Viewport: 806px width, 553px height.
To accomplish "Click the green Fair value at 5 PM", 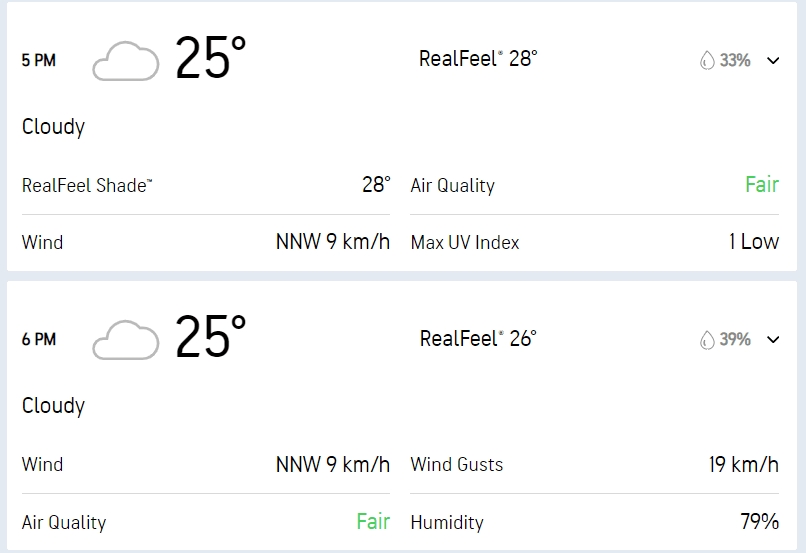I will [762, 185].
